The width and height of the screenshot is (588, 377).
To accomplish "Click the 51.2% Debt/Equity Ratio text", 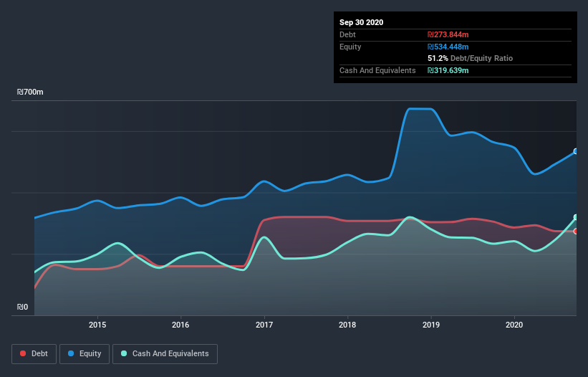I will [x=471, y=58].
